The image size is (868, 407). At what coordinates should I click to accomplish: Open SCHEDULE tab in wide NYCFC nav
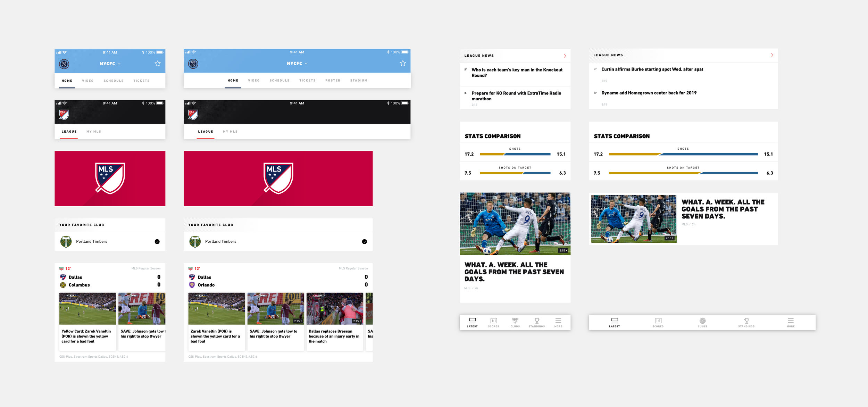[279, 81]
